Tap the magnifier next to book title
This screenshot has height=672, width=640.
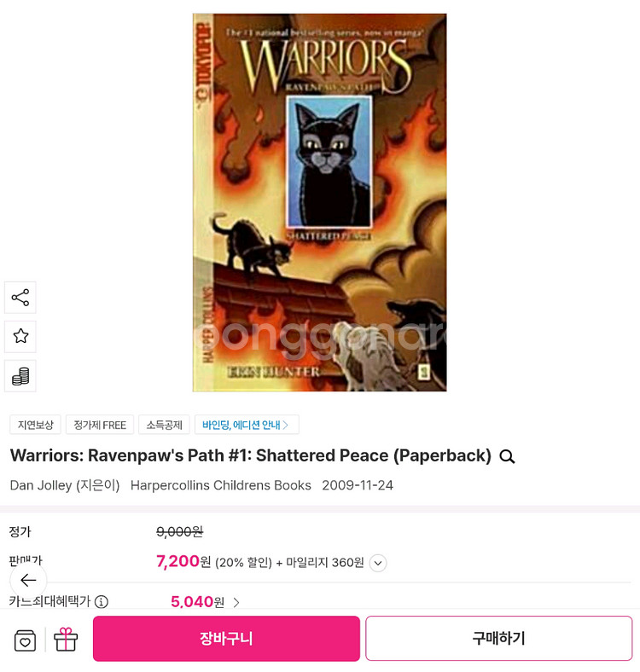[x=507, y=456]
